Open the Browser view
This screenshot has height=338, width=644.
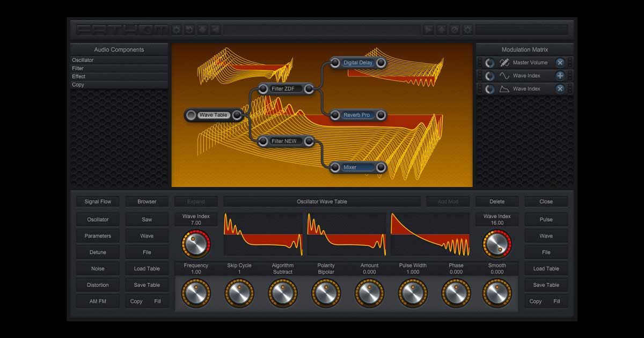pos(147,202)
